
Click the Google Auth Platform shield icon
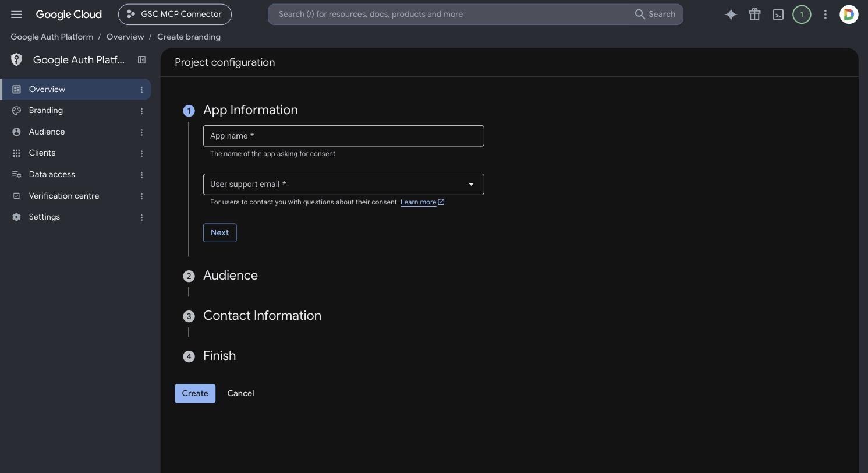coord(16,60)
